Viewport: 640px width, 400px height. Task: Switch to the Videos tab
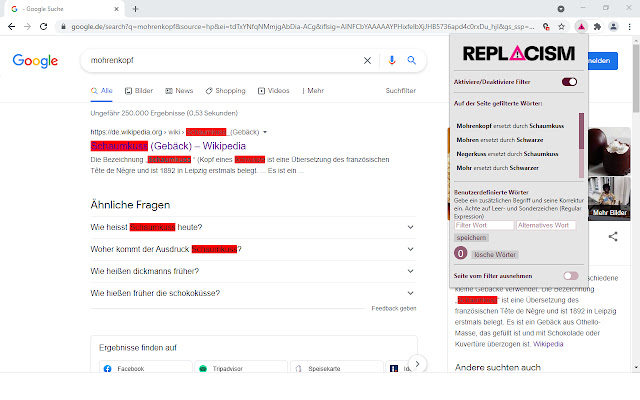coord(273,91)
